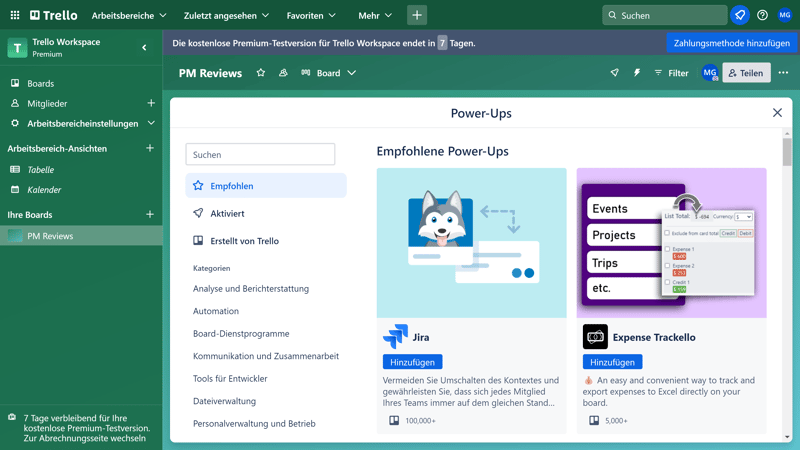The width and height of the screenshot is (800, 450).
Task: Add a member with plus next to Mitglieder
Action: click(151, 103)
